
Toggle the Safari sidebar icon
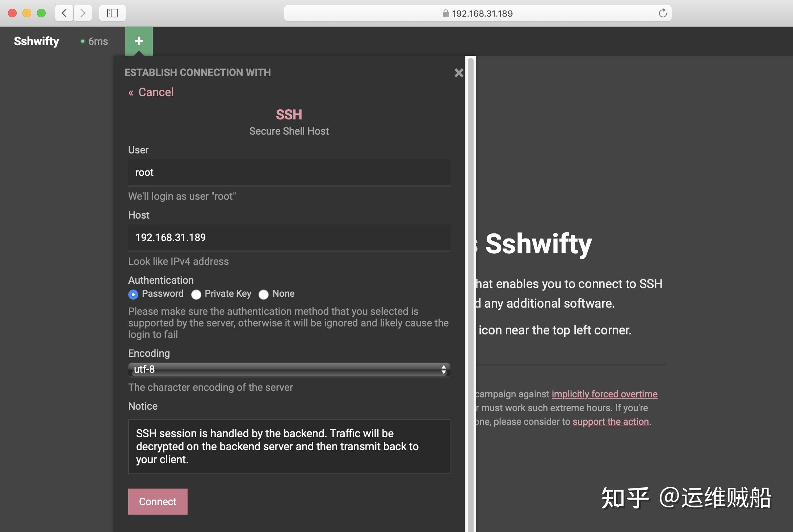112,13
